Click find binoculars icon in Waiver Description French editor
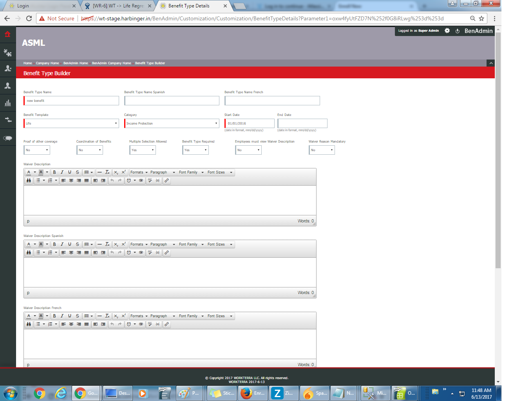 [x=29, y=324]
